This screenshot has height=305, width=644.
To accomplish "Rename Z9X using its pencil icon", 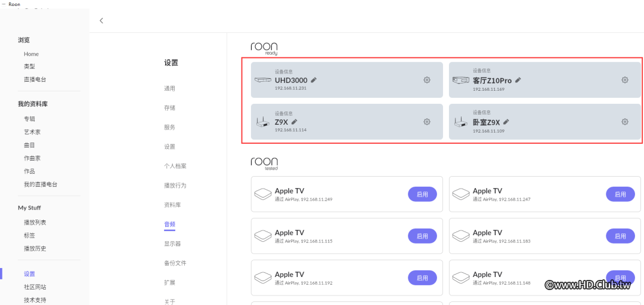I will click(295, 122).
